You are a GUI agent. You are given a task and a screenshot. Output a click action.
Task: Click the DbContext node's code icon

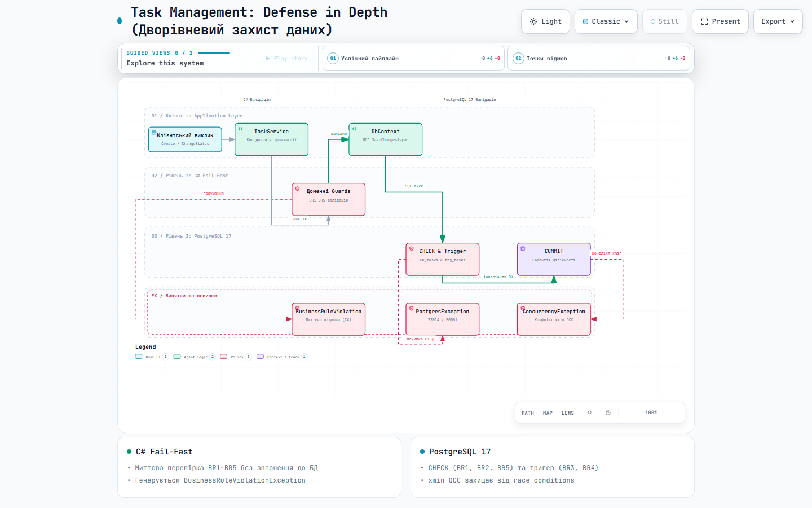355,129
